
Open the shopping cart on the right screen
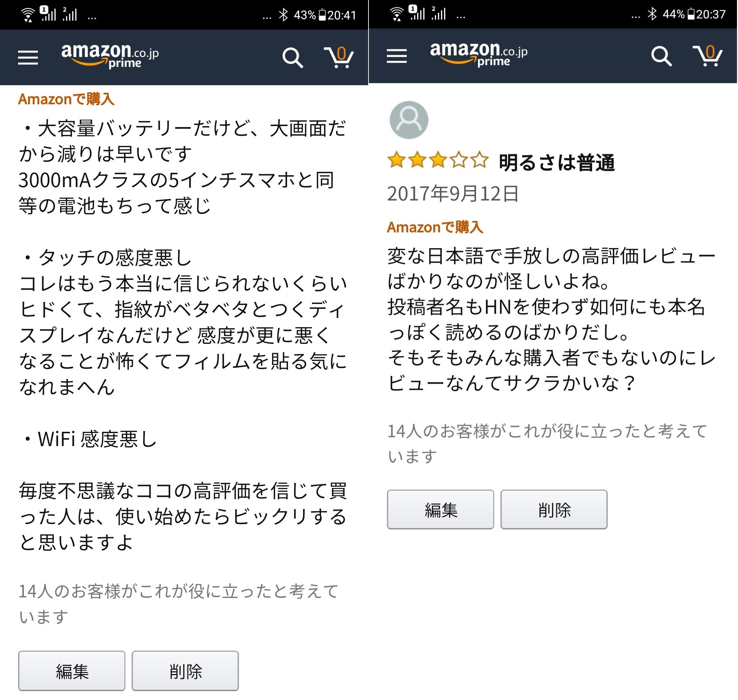click(707, 56)
